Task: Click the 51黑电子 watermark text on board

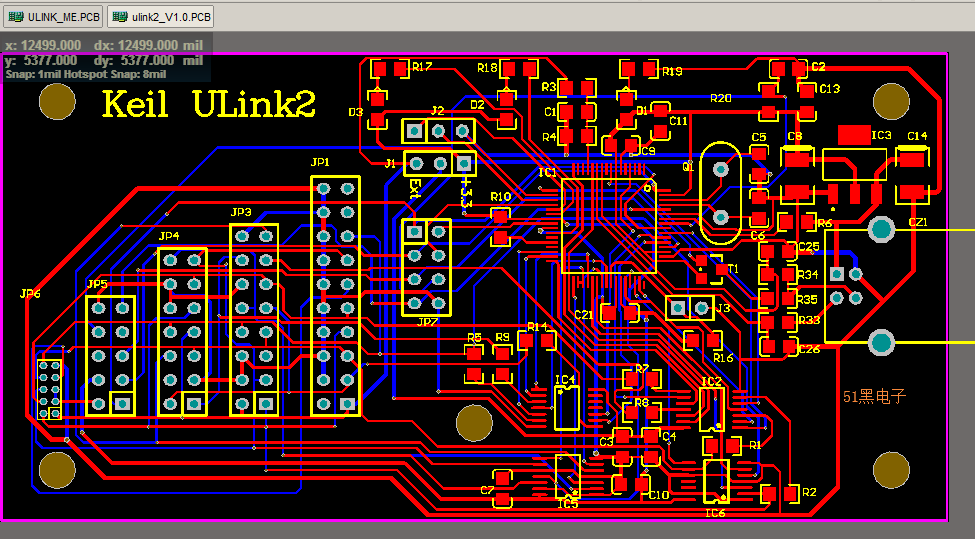Action: 874,397
